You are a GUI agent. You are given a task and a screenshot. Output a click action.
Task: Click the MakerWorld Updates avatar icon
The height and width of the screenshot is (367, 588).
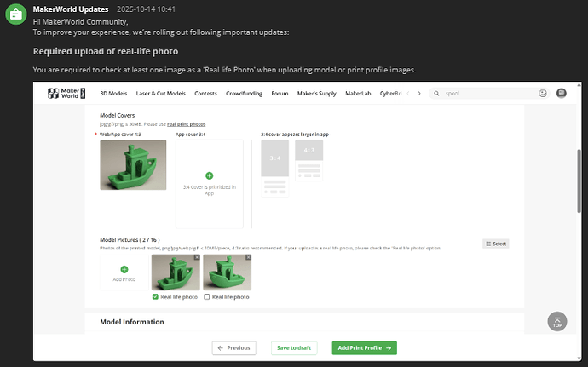15,14
